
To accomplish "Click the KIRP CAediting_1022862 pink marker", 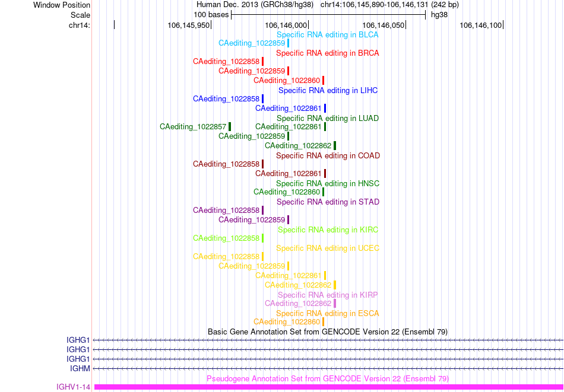I will pos(335,303).
